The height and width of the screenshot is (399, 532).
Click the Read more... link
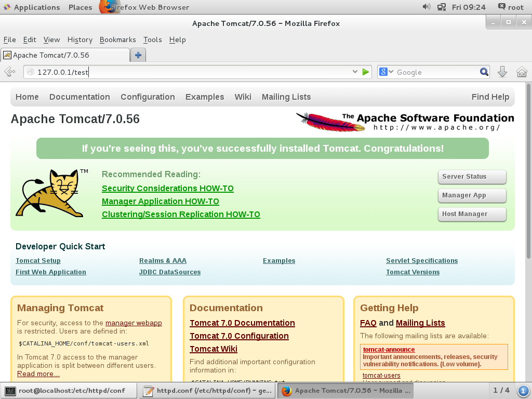tap(38, 374)
